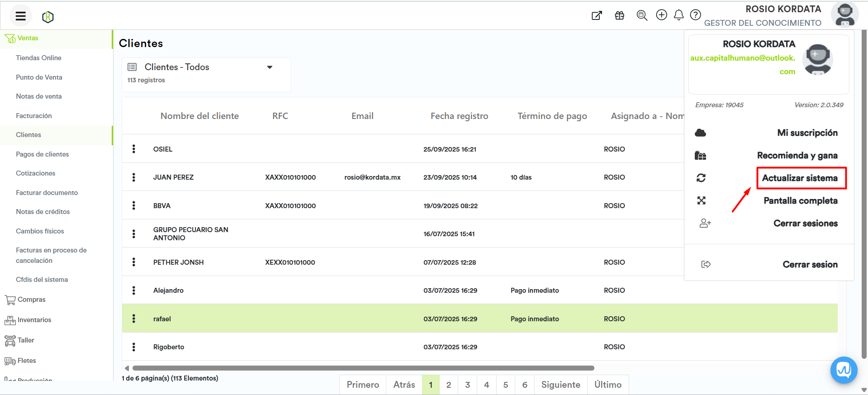The image size is (868, 395).
Task: Expand the Clientes - Todos view dropdown
Action: tap(270, 67)
